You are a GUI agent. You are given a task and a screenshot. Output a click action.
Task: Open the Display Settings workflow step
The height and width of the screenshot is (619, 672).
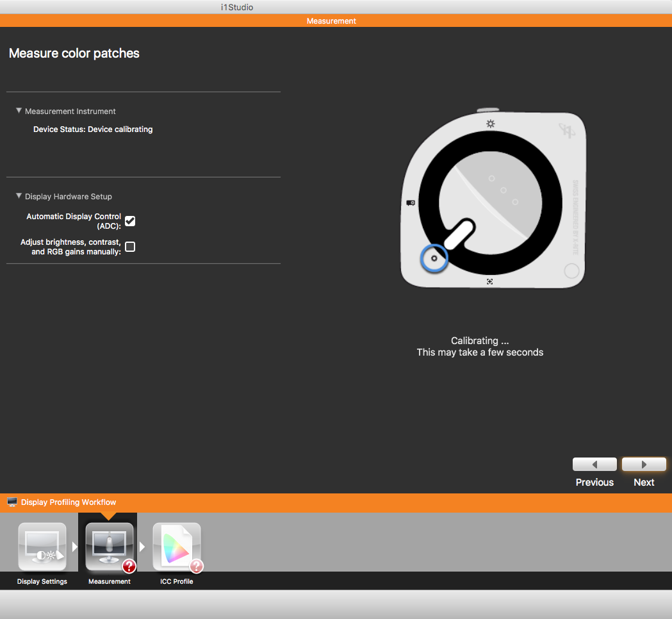(42, 547)
